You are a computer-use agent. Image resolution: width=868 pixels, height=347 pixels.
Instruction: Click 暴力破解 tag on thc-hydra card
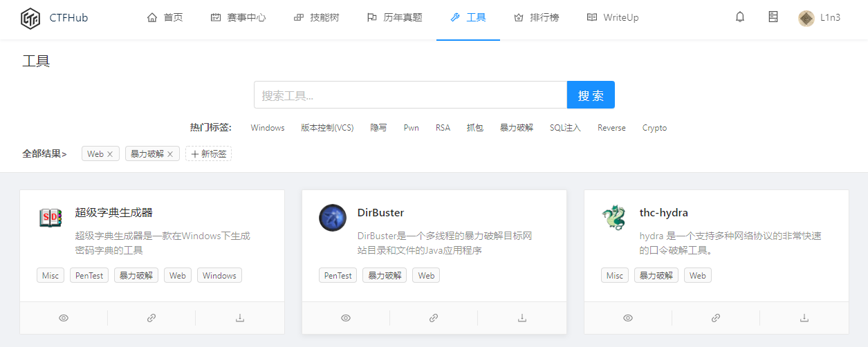point(656,275)
